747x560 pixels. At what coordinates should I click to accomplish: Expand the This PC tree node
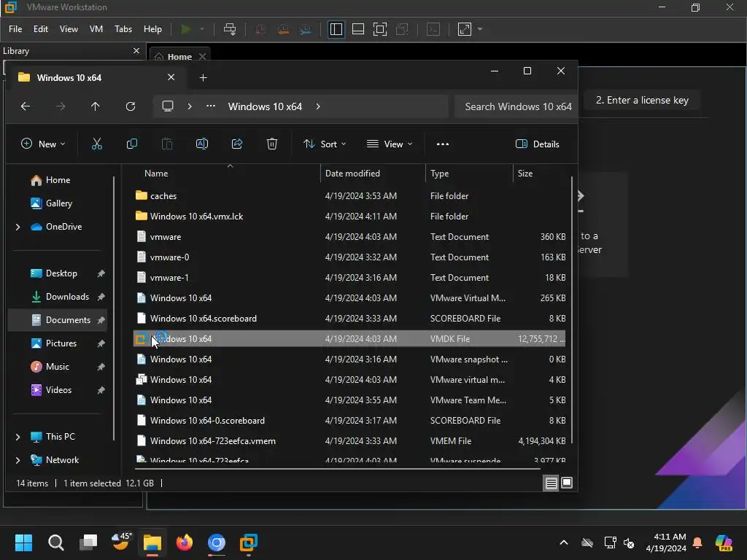(18, 437)
